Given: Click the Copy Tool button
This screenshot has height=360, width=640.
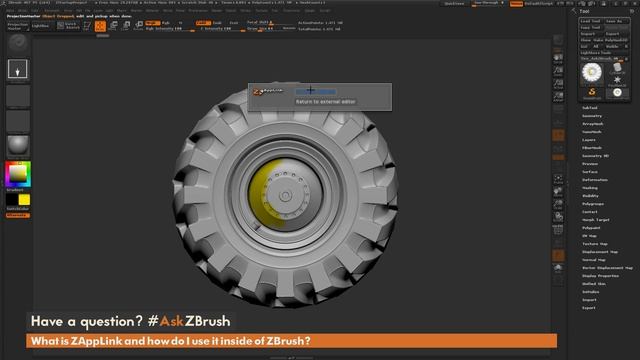Looking at the screenshot, I should point(591,27).
